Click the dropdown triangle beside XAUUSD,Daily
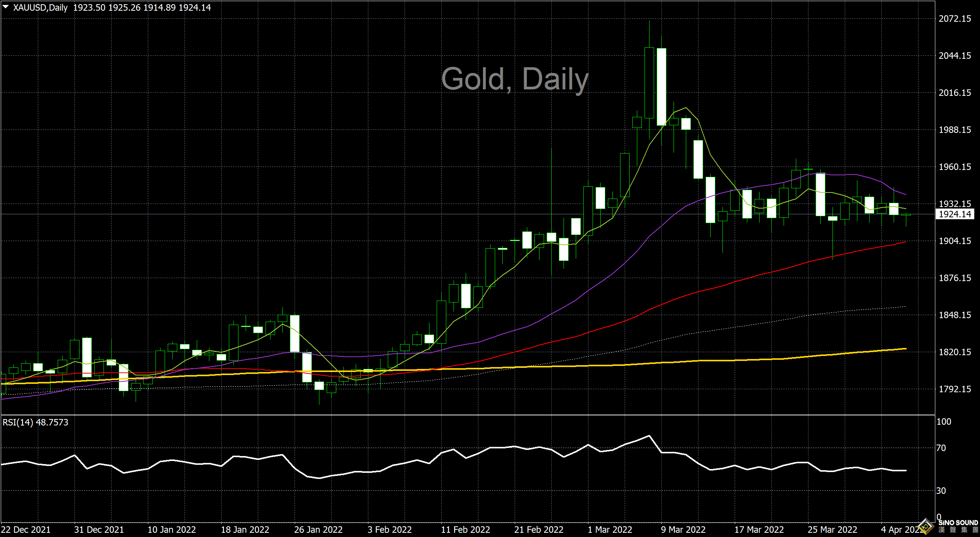The width and height of the screenshot is (980, 537). (6, 7)
